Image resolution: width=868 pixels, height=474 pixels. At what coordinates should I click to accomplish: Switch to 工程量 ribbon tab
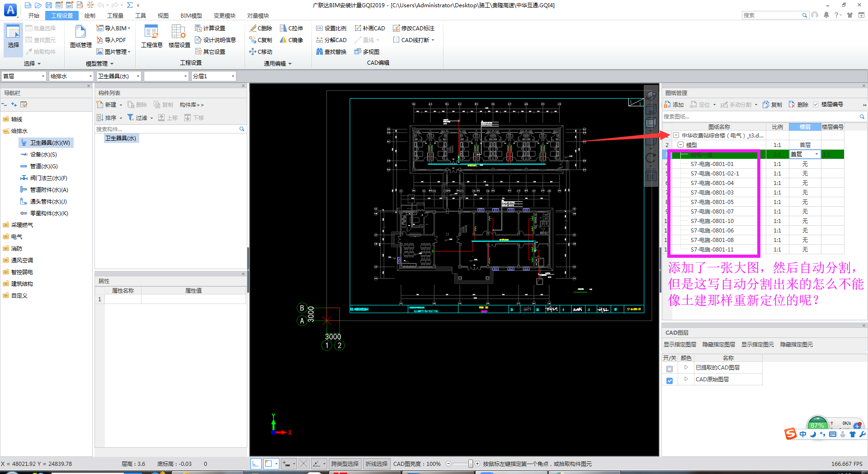[115, 15]
